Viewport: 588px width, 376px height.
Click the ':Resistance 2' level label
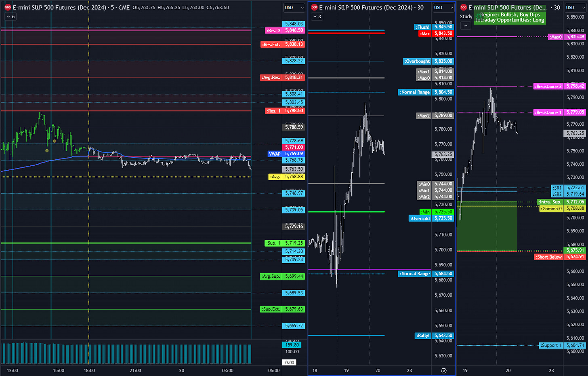[548, 87]
